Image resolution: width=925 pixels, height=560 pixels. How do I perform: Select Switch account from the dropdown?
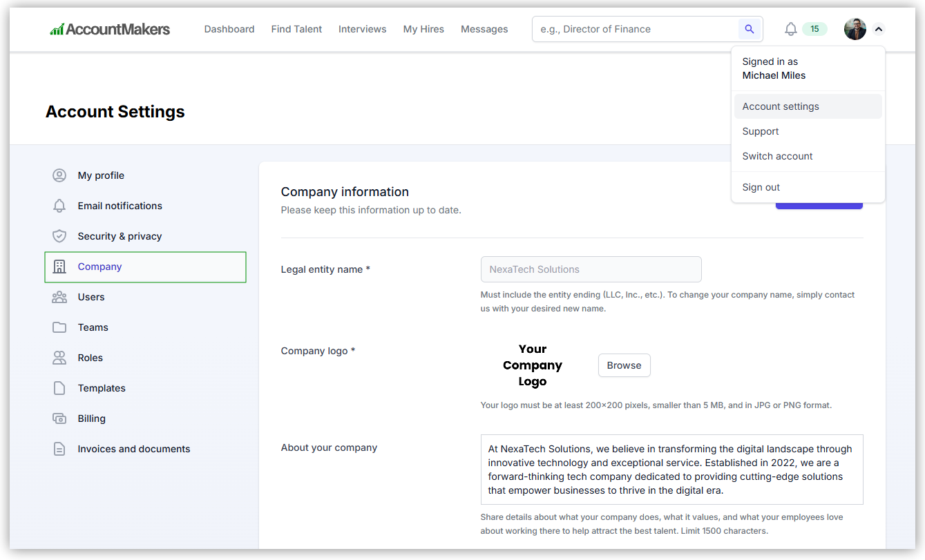776,156
